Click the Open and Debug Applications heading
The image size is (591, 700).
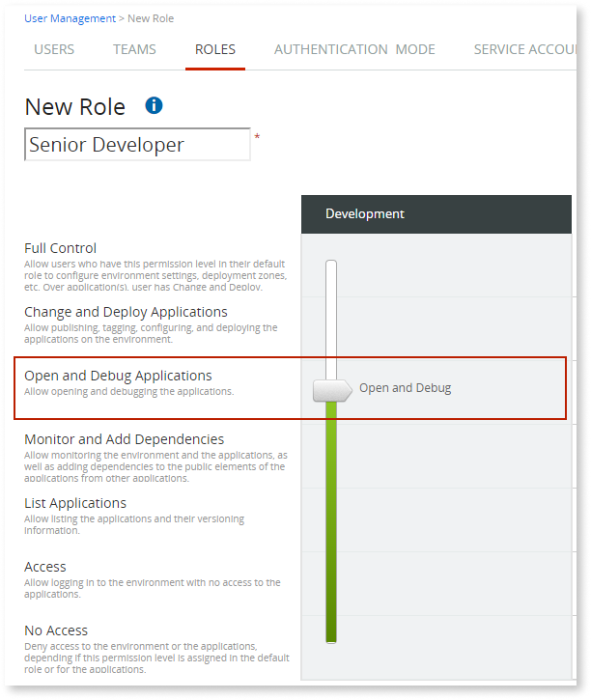tap(118, 376)
